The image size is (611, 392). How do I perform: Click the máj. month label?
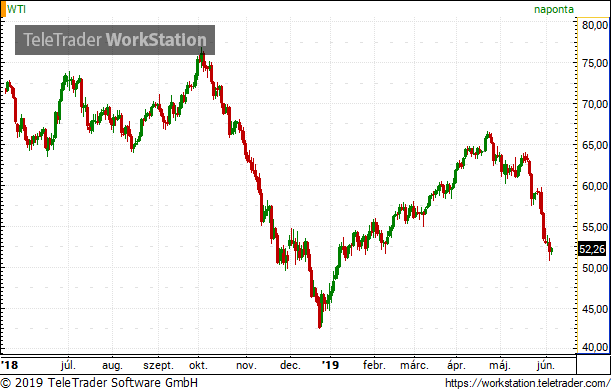point(500,366)
